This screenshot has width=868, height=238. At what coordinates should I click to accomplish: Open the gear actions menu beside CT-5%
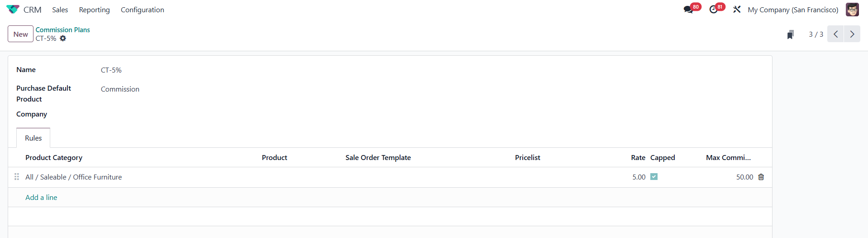point(63,39)
